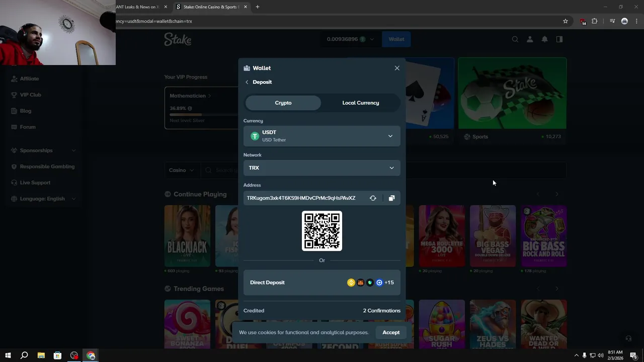This screenshot has height=362, width=644.
Task: Close the Wallet modal
Action: pos(397,68)
